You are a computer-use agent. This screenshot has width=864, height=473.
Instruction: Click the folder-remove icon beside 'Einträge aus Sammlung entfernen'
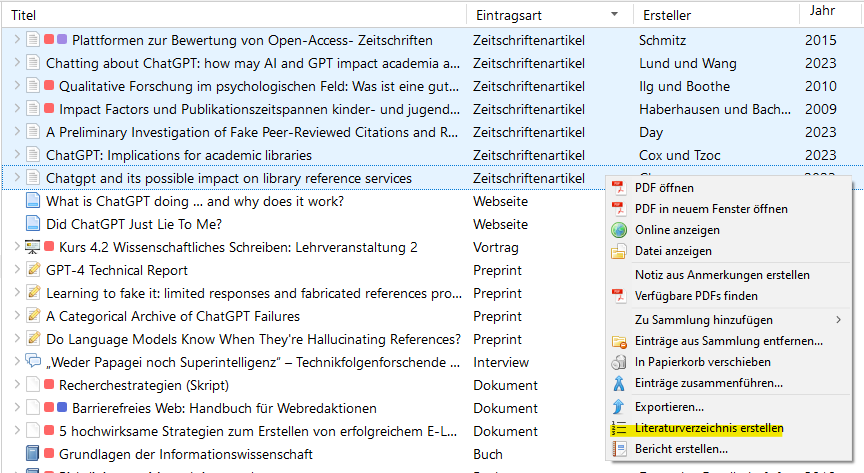[619, 342]
